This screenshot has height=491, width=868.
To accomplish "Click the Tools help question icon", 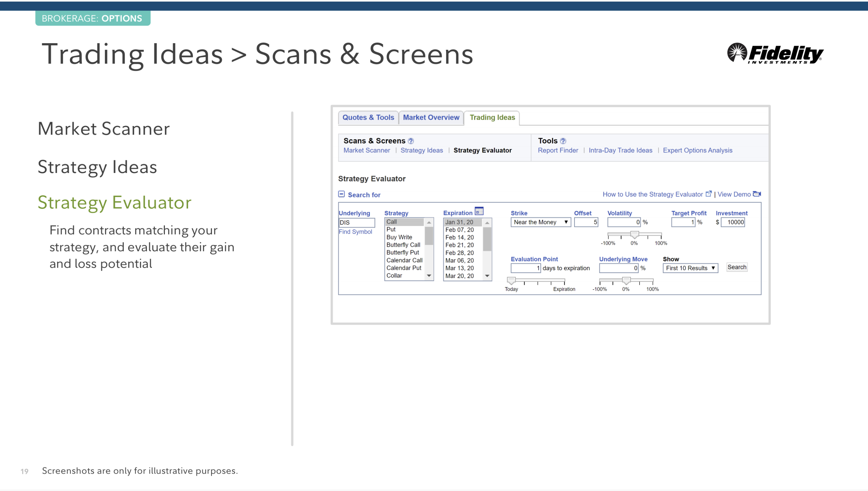I will pyautogui.click(x=563, y=141).
